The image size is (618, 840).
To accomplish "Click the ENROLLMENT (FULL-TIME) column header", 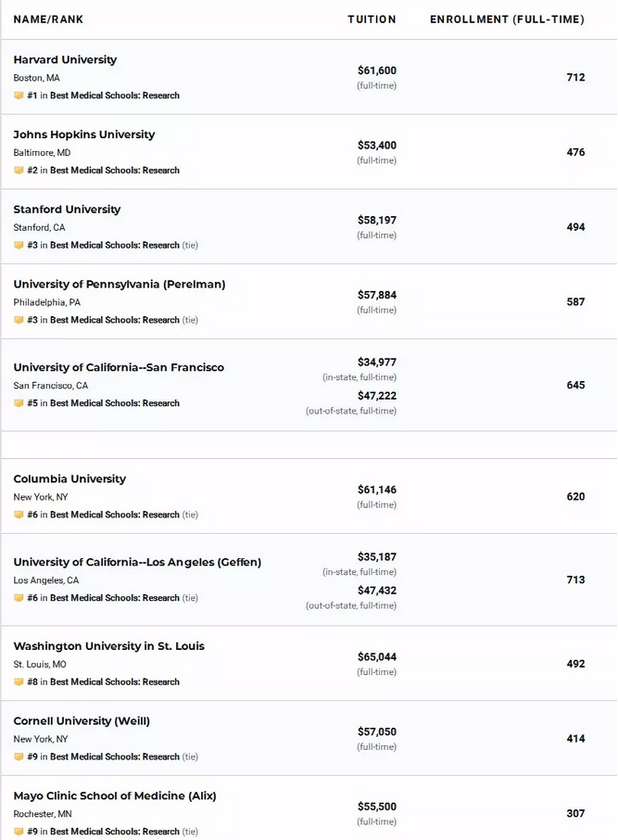I will coord(507,19).
